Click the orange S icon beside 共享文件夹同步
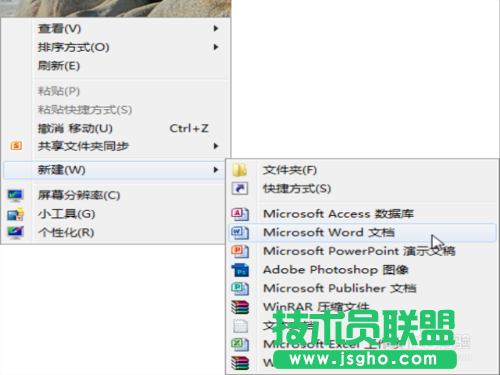The height and width of the screenshot is (375, 500). 16,146
